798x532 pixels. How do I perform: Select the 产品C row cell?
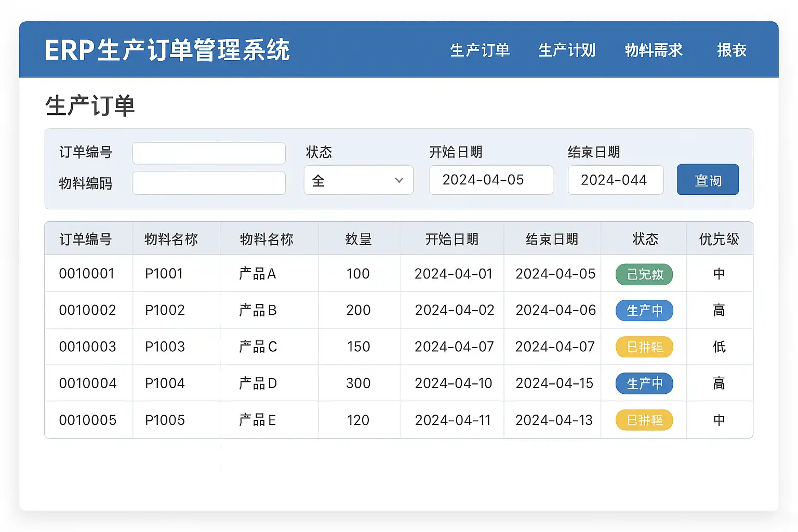[x=258, y=347]
